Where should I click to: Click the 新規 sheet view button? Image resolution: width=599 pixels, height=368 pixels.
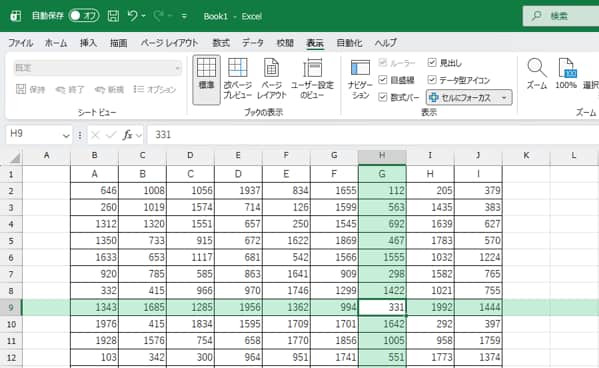tap(109, 89)
